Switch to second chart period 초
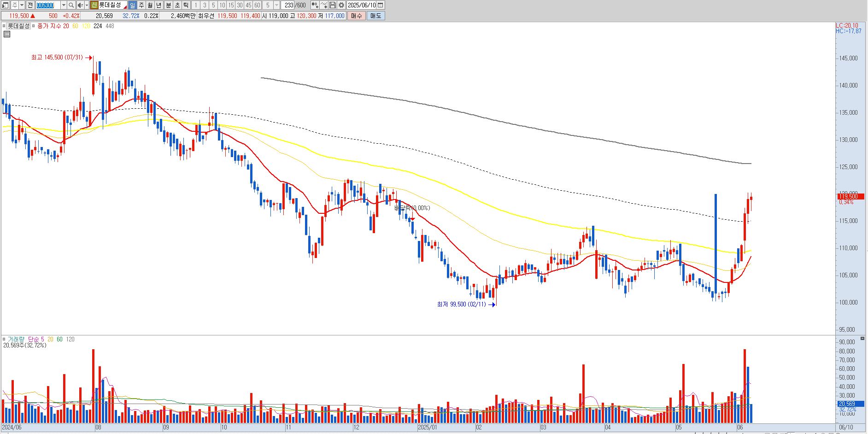Viewport: 868px width, 434px height. coord(177,5)
